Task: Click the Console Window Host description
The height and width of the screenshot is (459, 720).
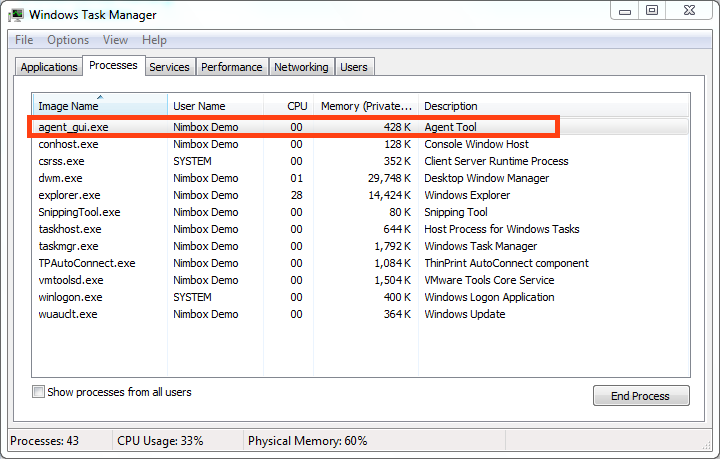Action: 476,144
